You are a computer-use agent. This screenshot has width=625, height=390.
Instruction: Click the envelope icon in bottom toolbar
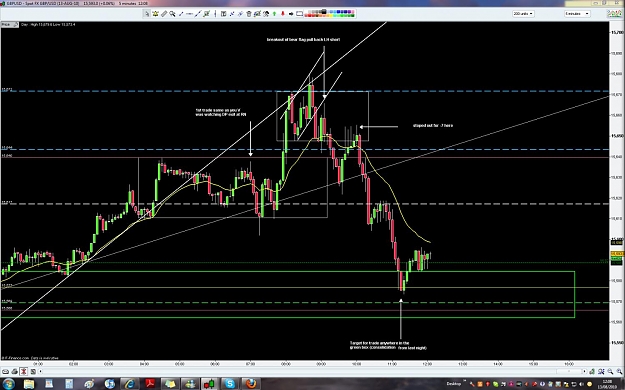click(x=5, y=372)
